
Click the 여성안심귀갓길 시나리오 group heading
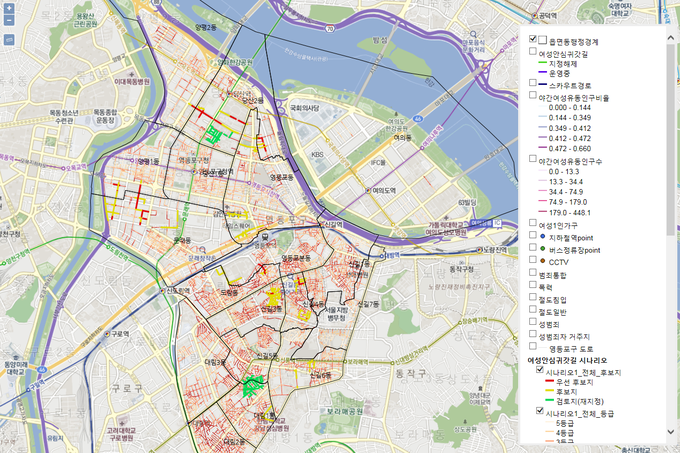pos(567,361)
